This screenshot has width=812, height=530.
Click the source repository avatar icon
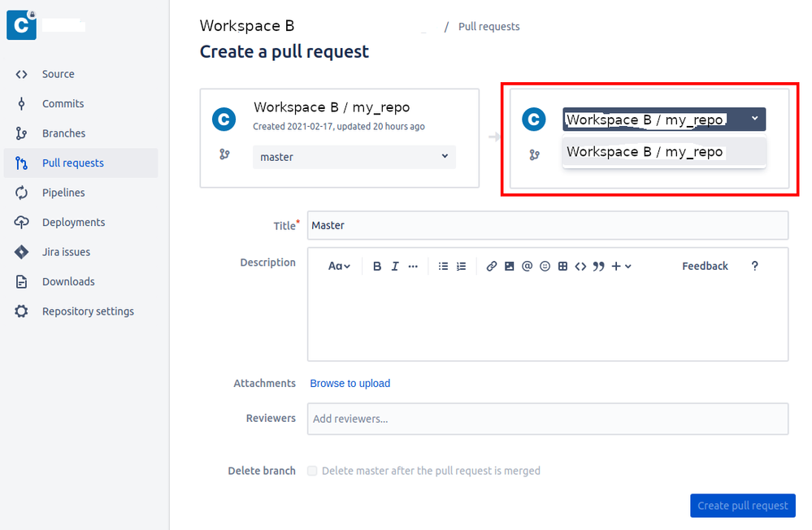click(x=224, y=119)
